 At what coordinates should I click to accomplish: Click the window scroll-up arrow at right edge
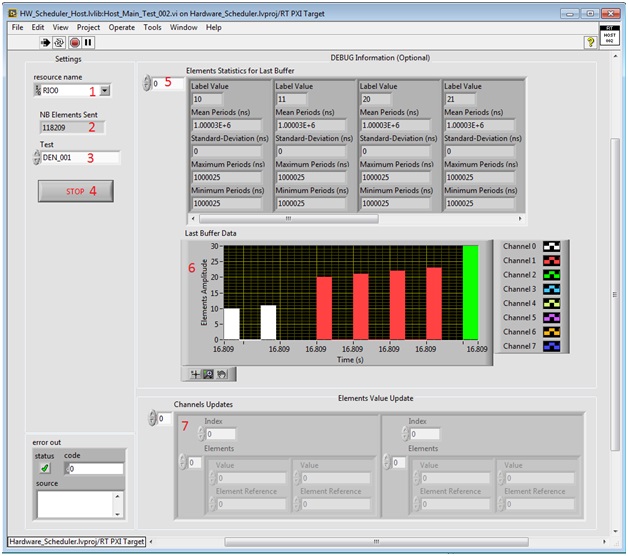pyautogui.click(x=615, y=56)
